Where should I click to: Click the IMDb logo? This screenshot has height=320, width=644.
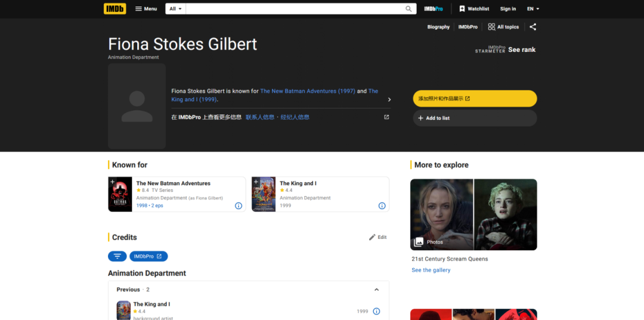tap(114, 8)
